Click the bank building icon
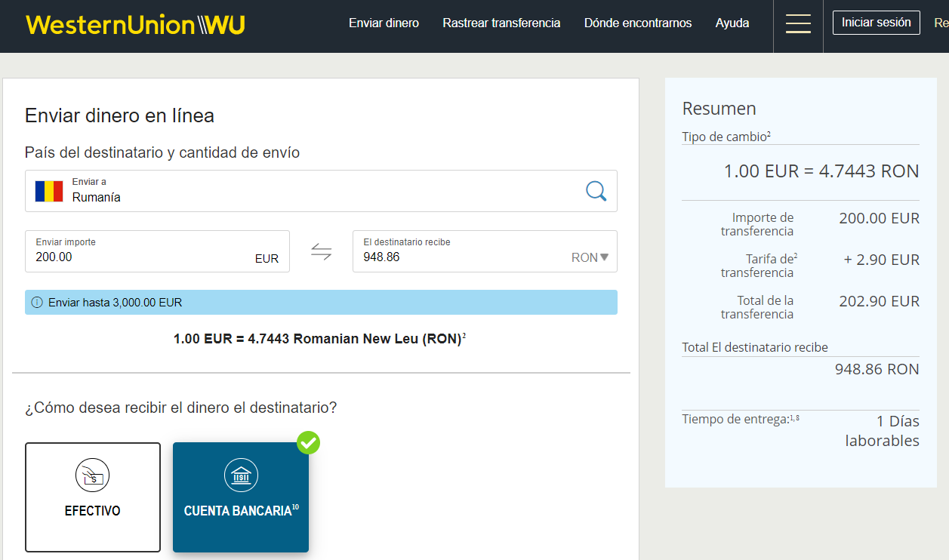Viewport: 949px width, 560px height. 241,475
